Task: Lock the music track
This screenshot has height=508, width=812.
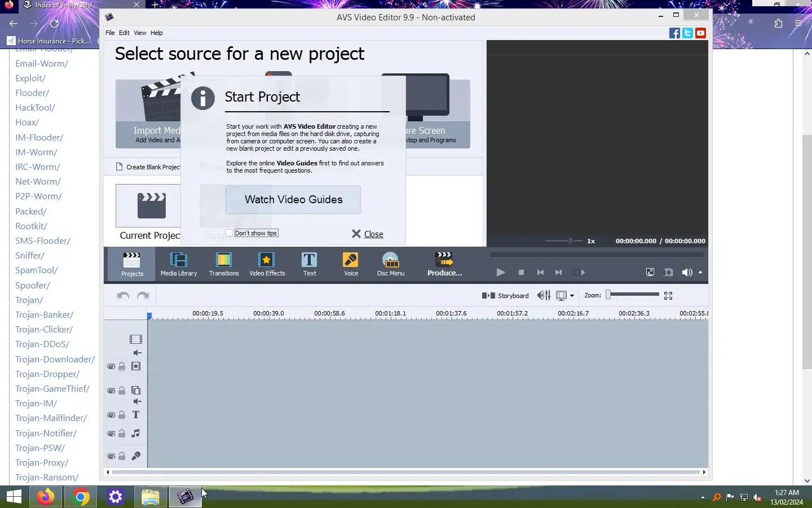Action: tap(122, 433)
